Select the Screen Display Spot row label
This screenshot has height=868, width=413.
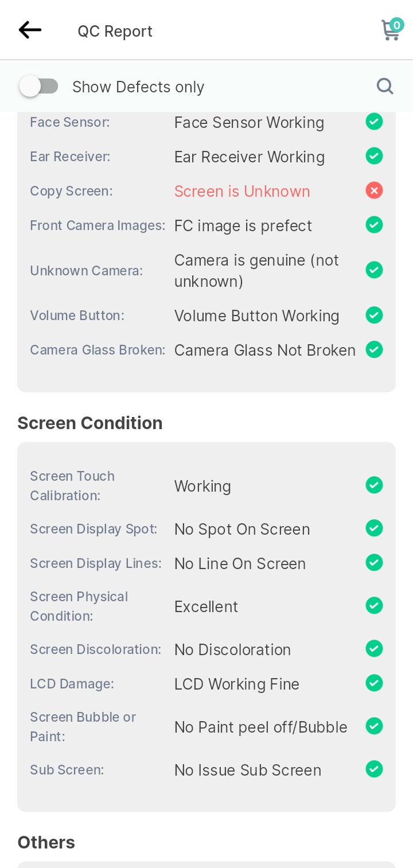[93, 529]
